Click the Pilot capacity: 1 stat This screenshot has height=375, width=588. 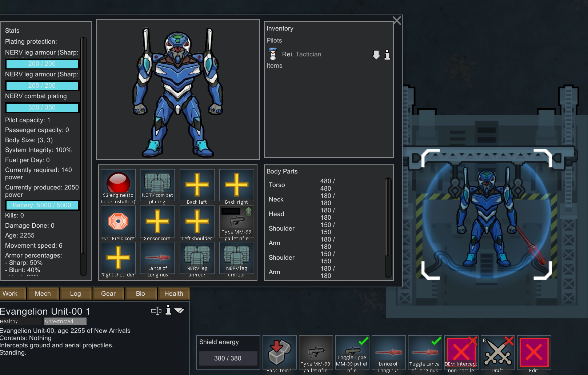coord(28,120)
